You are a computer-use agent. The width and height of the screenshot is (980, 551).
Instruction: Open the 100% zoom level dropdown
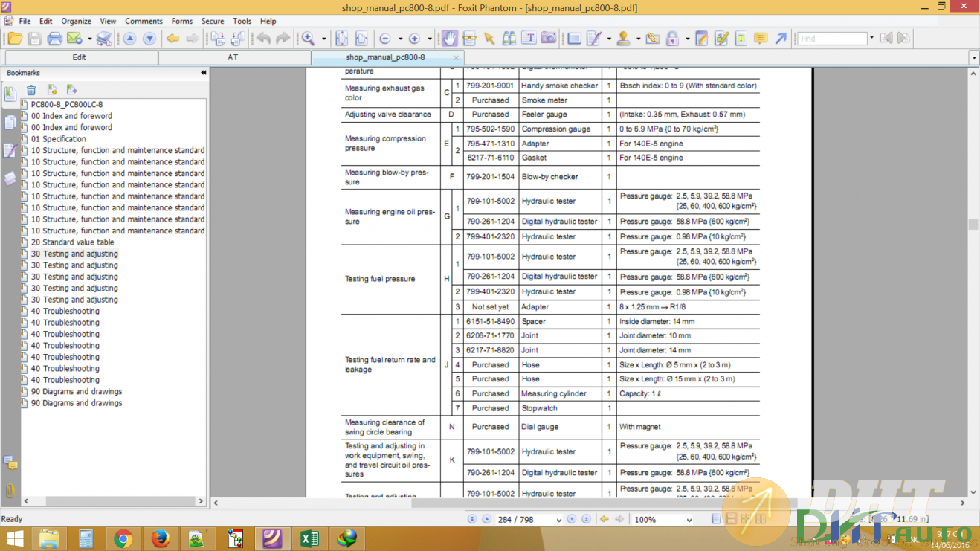coord(689,520)
